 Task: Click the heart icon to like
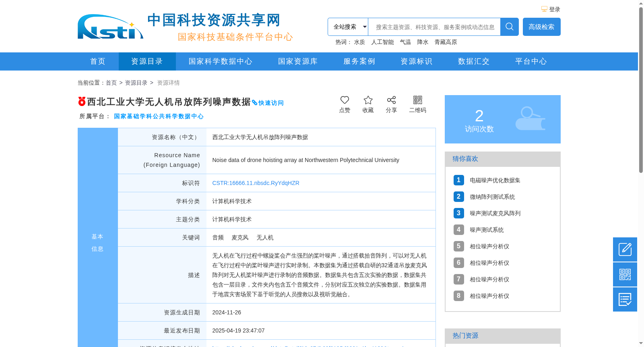[x=345, y=100]
